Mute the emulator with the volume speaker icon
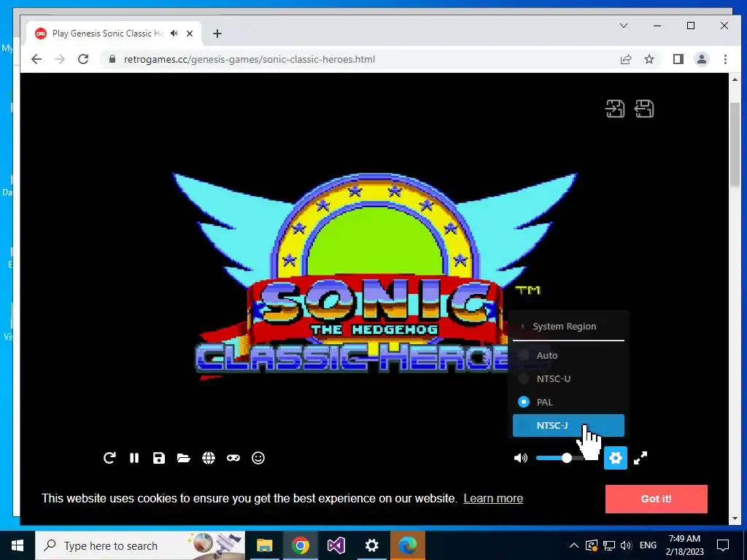Screen dimensions: 747x560 pyautogui.click(x=521, y=458)
